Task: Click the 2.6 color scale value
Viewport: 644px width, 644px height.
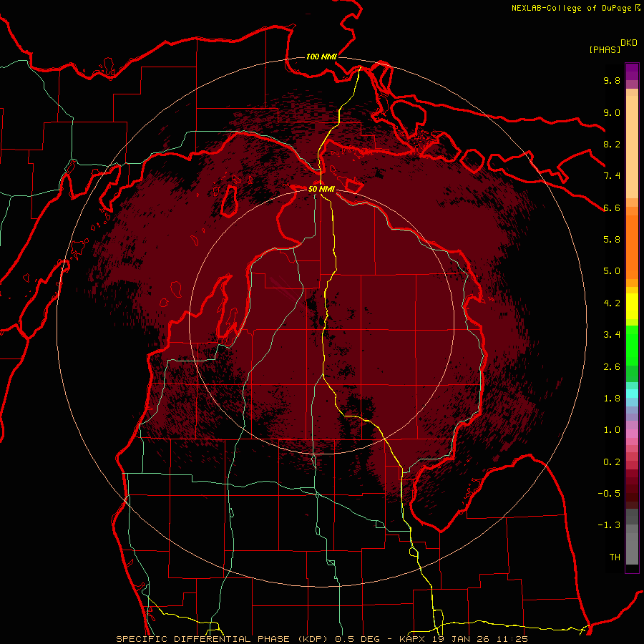Action: 612,367
